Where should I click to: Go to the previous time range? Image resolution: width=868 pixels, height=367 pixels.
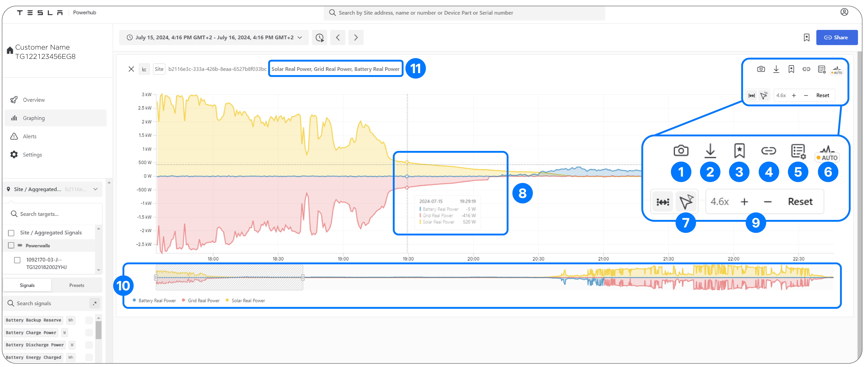tap(338, 37)
